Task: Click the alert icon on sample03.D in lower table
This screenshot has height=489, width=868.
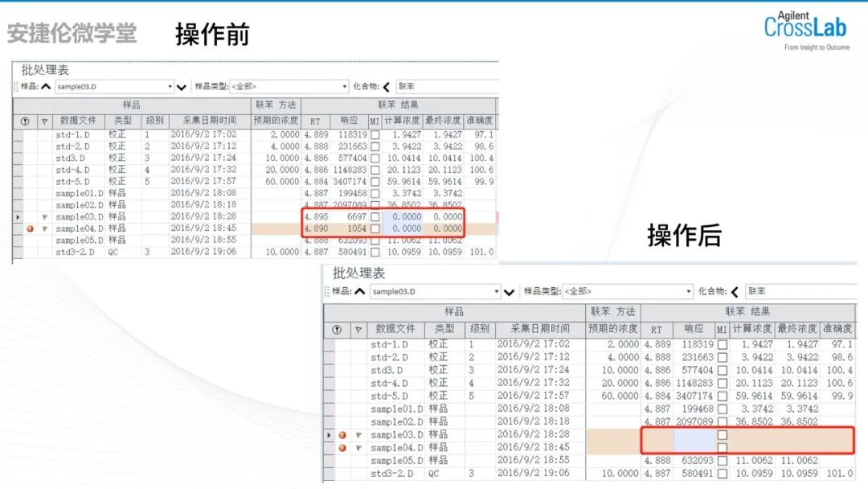Action: pyautogui.click(x=340, y=435)
